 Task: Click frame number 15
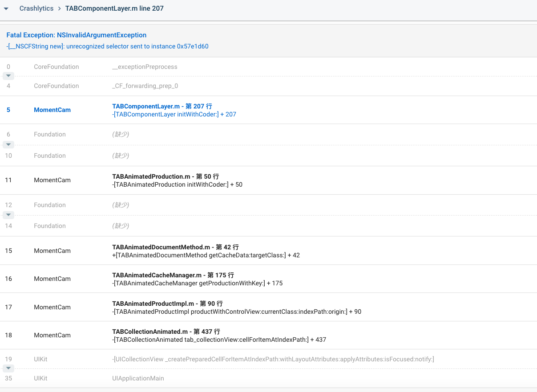pos(8,251)
